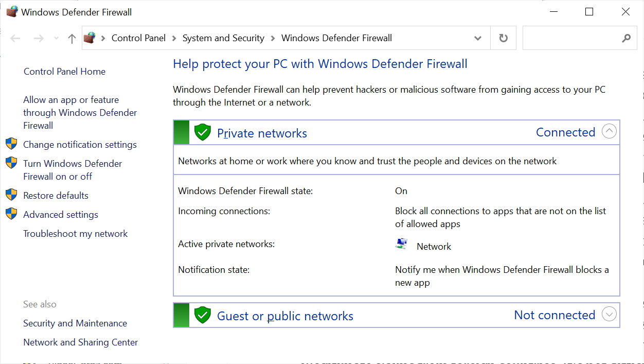Click shield icon beside Change notification settings
Image resolution: width=644 pixels, height=364 pixels.
tap(11, 144)
